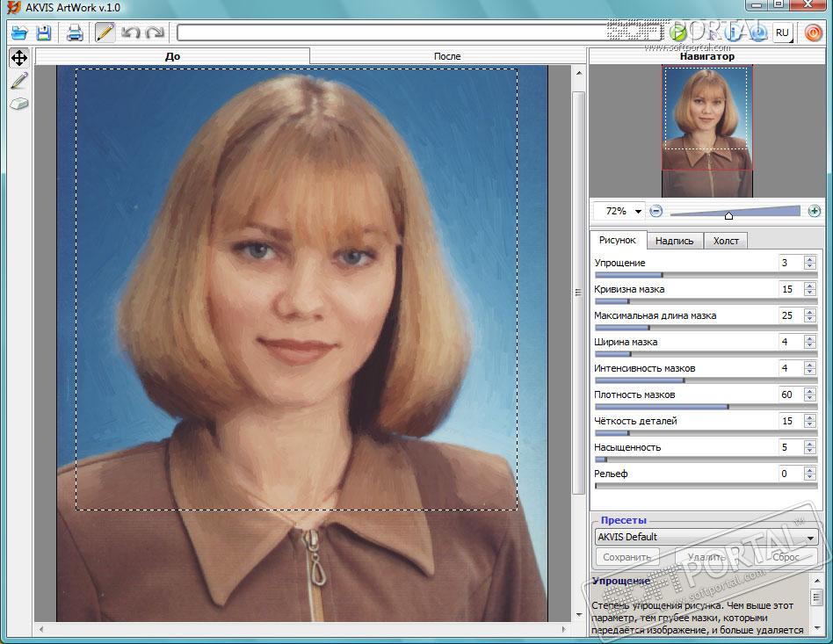Click the Насыщенность slider
The height and width of the screenshot is (644, 833).
[x=706, y=459]
